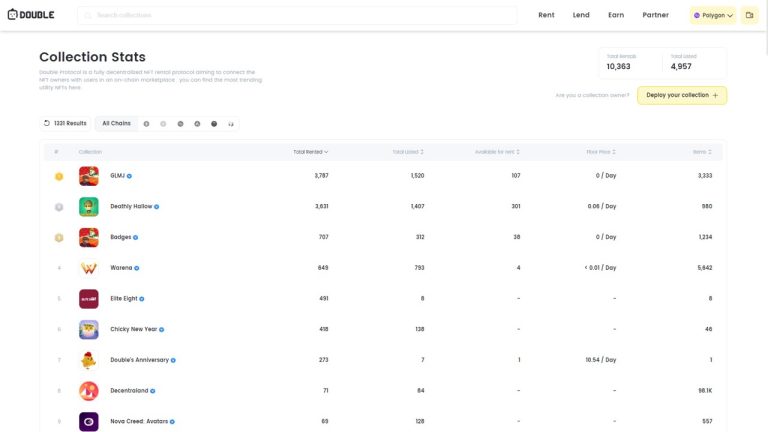Image resolution: width=768 pixels, height=432 pixels.
Task: Open the Rent menu item
Action: pyautogui.click(x=546, y=15)
